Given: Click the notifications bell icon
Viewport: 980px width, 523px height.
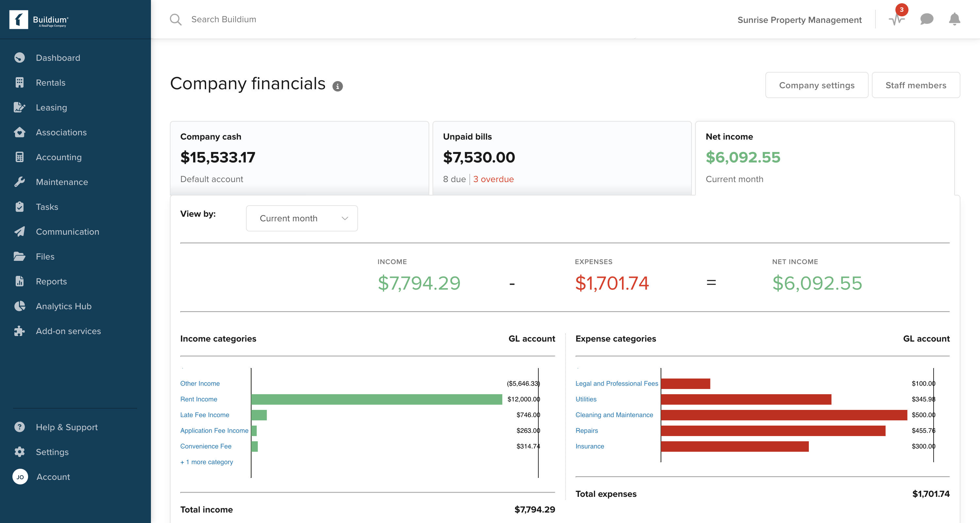Looking at the screenshot, I should pos(954,19).
